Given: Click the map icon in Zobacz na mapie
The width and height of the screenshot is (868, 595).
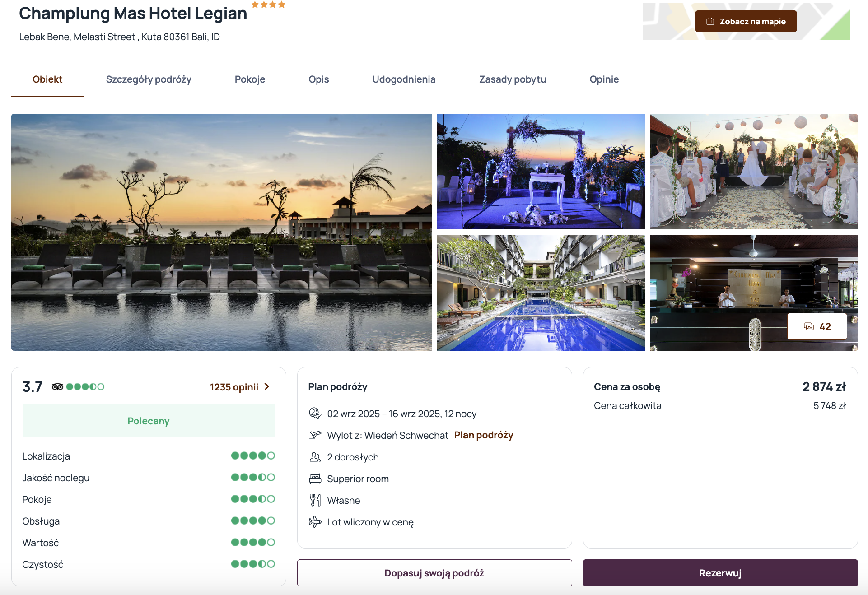Looking at the screenshot, I should pos(710,21).
